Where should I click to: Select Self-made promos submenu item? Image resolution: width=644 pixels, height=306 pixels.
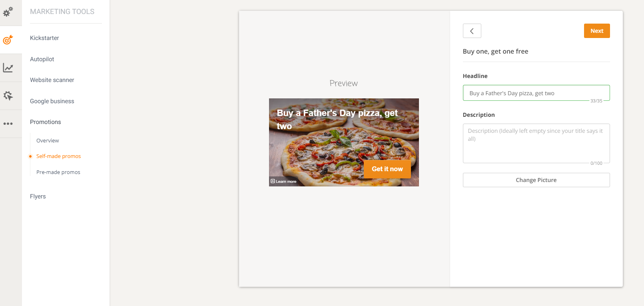[58, 156]
